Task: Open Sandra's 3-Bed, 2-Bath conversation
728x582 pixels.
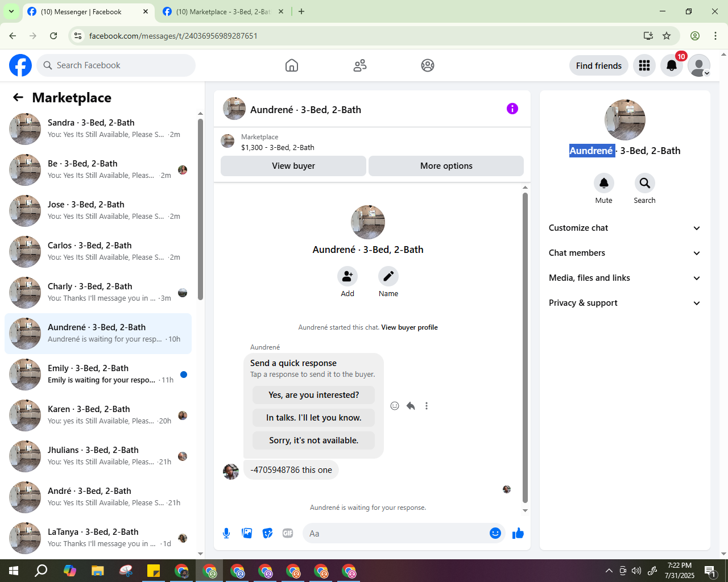Action: [x=98, y=129]
